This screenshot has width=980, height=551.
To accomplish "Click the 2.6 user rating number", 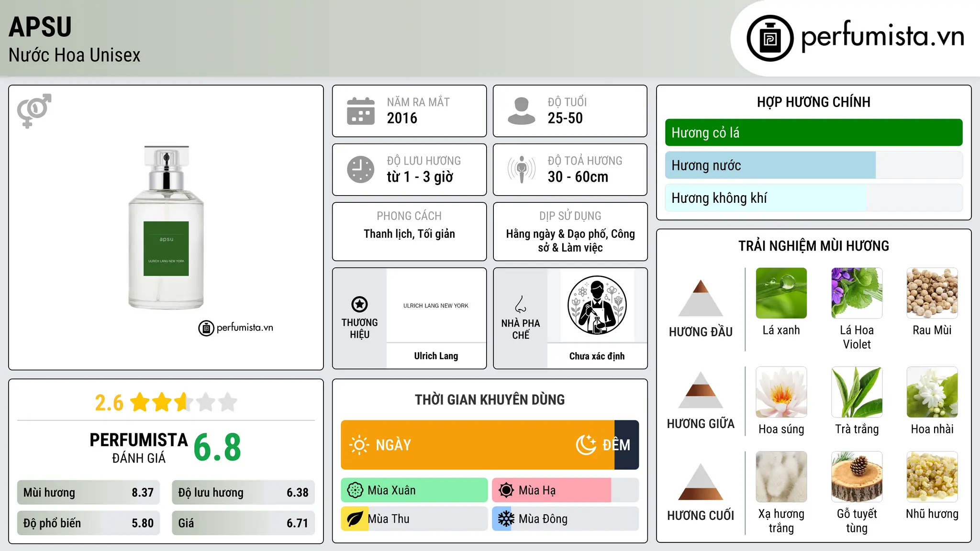I will pyautogui.click(x=109, y=403).
